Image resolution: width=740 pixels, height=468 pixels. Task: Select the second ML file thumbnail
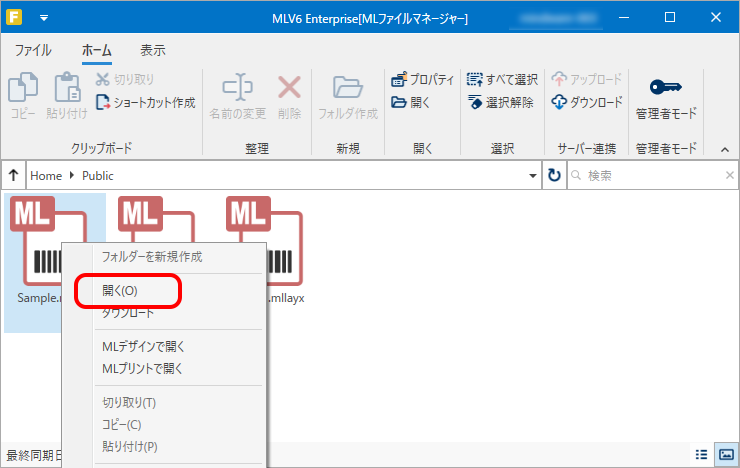click(x=156, y=219)
